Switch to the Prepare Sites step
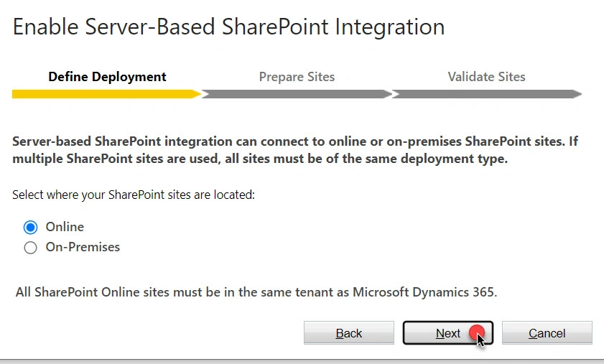 pos(297,77)
